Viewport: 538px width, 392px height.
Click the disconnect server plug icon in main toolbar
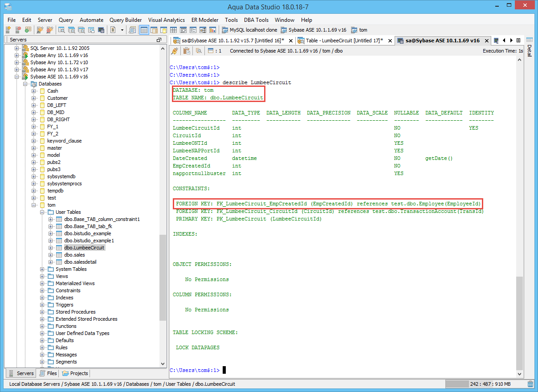point(50,30)
